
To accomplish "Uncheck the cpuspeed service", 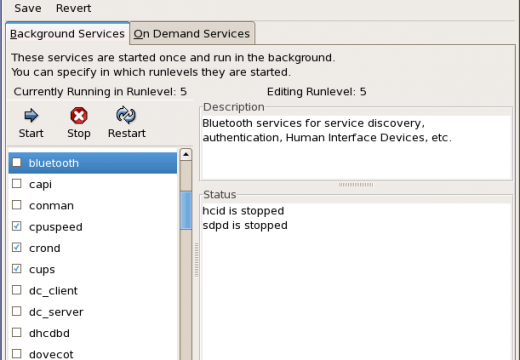I will [x=17, y=226].
